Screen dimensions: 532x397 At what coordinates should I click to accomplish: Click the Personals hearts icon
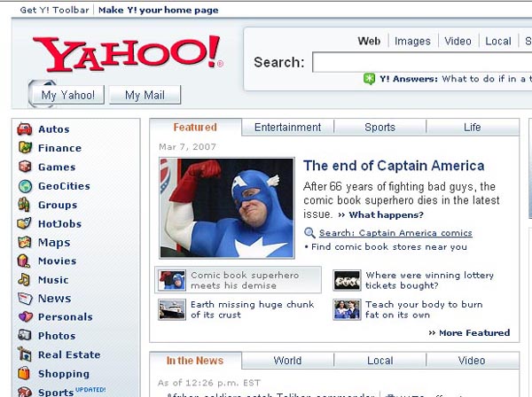point(26,316)
